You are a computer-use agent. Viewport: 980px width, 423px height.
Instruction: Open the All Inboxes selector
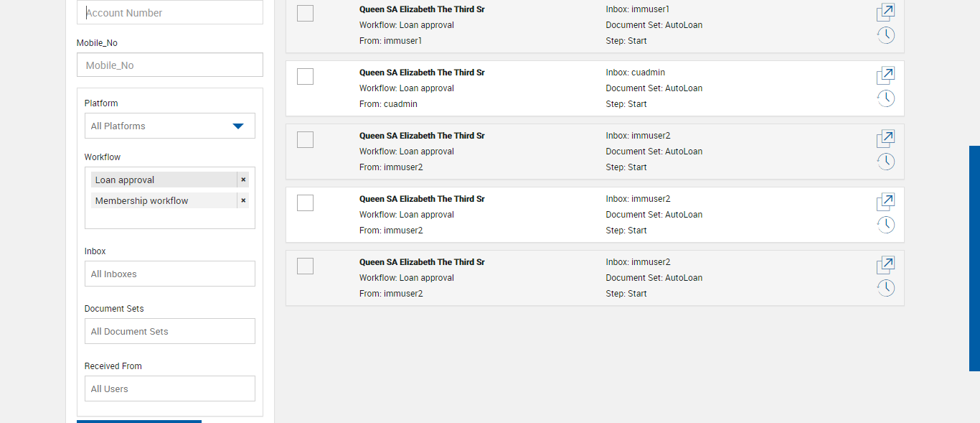169,274
